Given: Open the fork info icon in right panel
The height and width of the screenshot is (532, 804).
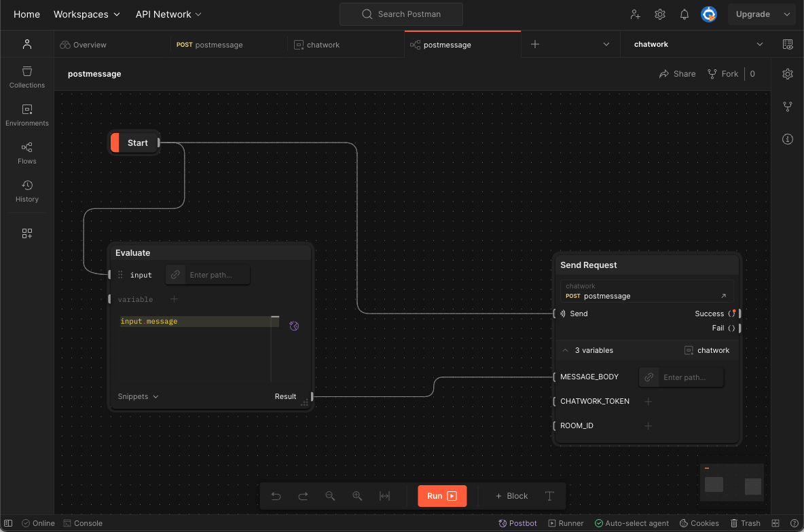Looking at the screenshot, I should 788,107.
